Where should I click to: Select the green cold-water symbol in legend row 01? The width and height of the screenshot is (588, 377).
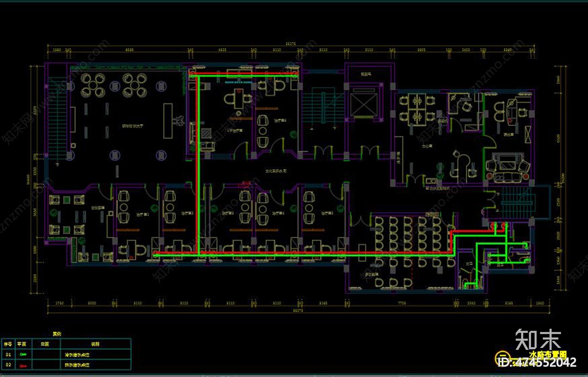tap(23, 354)
